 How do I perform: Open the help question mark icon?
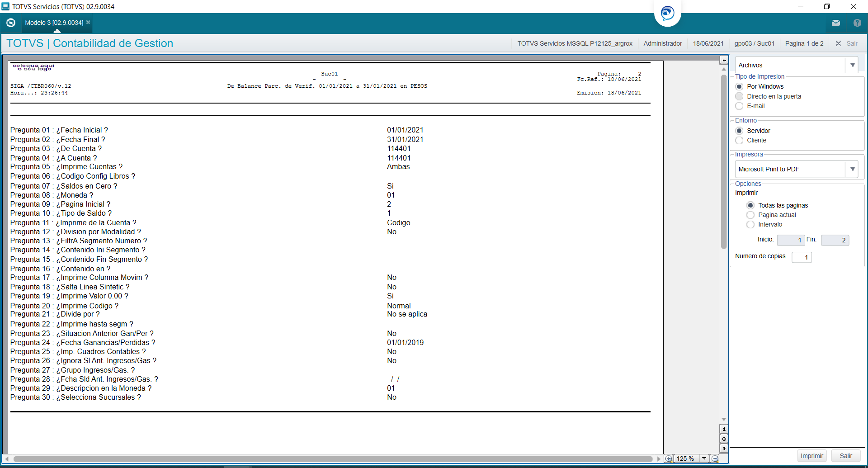(x=857, y=23)
